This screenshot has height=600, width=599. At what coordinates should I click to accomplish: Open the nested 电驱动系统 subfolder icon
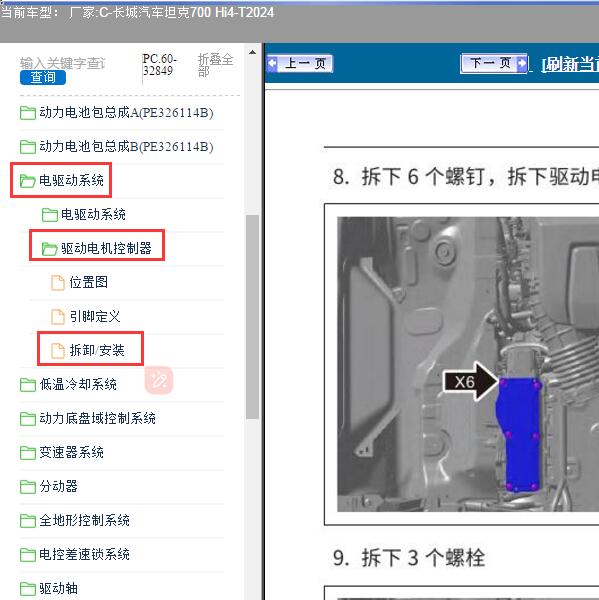[x=50, y=215]
